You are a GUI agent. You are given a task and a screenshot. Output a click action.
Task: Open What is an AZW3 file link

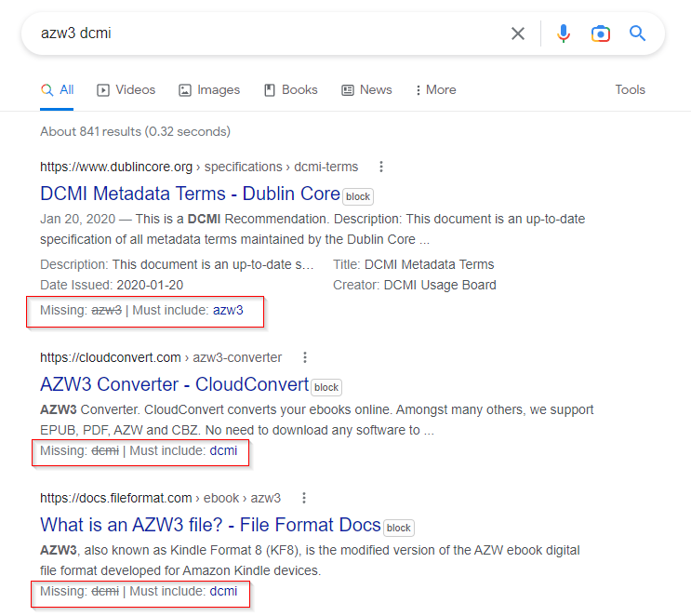210,525
